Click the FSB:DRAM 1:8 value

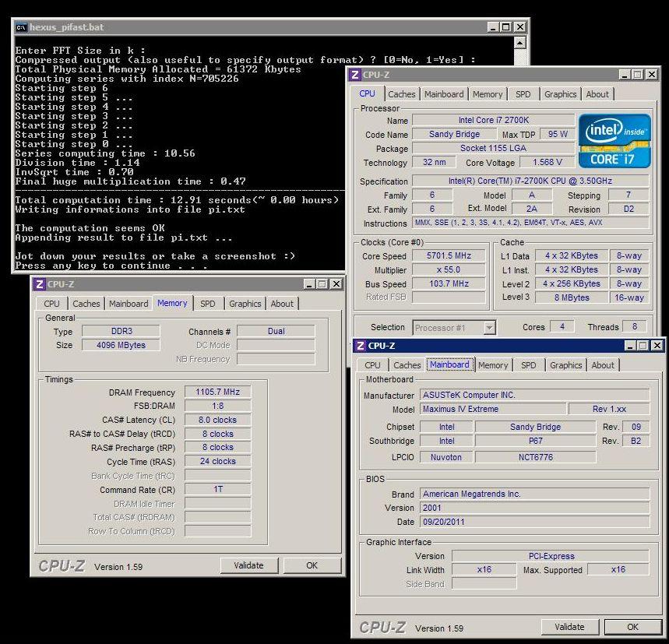tap(217, 406)
